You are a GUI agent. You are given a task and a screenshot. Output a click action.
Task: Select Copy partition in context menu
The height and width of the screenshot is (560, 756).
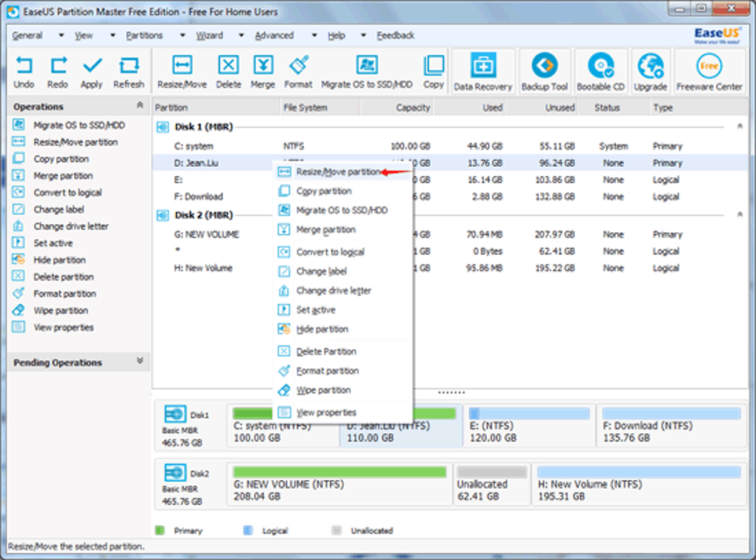coord(343,191)
